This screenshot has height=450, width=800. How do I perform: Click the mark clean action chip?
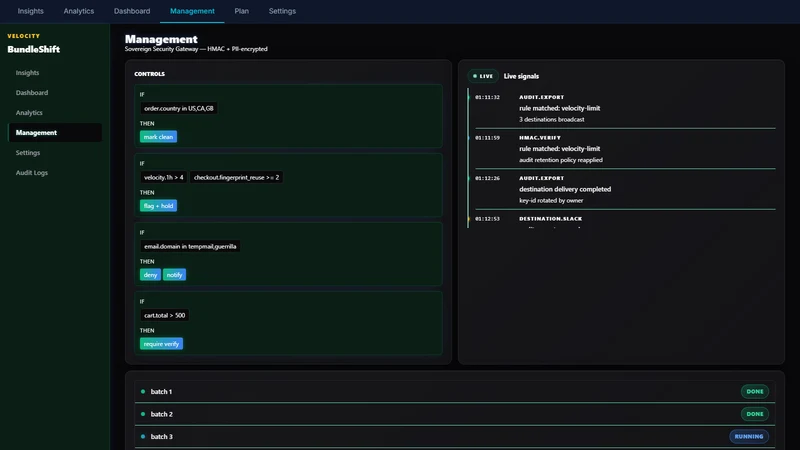click(158, 137)
